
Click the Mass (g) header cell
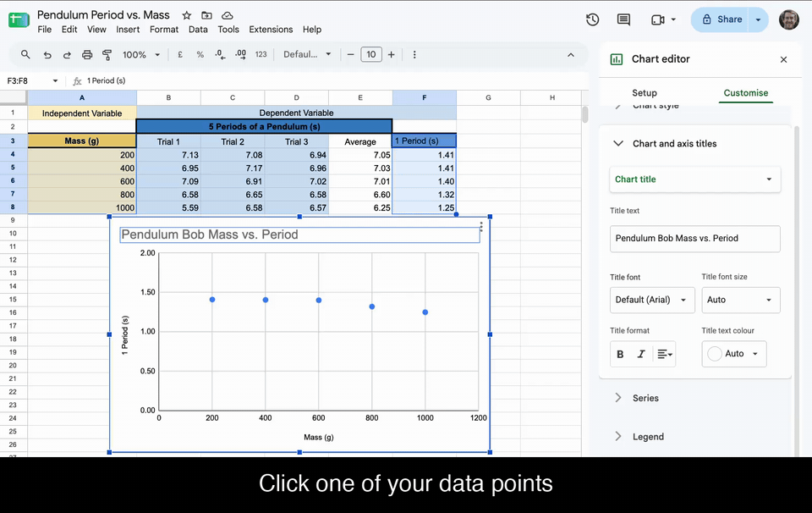pos(82,141)
